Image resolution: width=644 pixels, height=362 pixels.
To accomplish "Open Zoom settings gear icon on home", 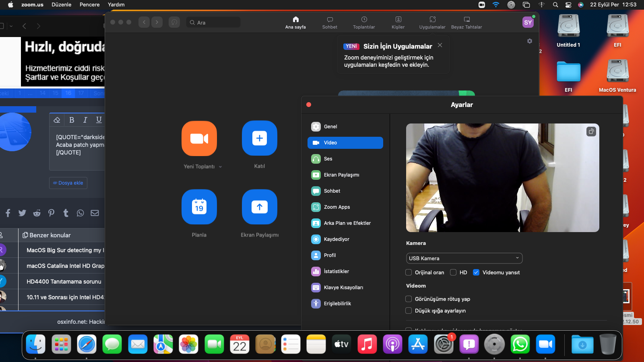I will coord(530,41).
